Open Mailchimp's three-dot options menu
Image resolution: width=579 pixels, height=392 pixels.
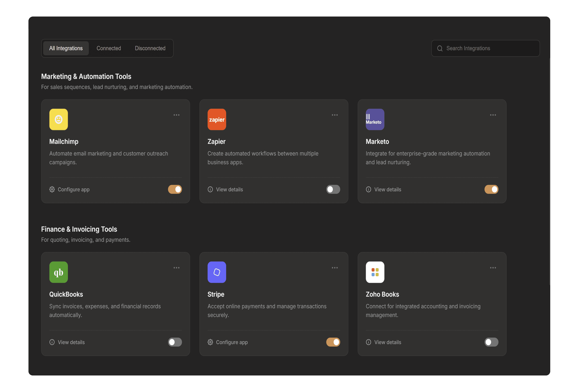pos(176,115)
